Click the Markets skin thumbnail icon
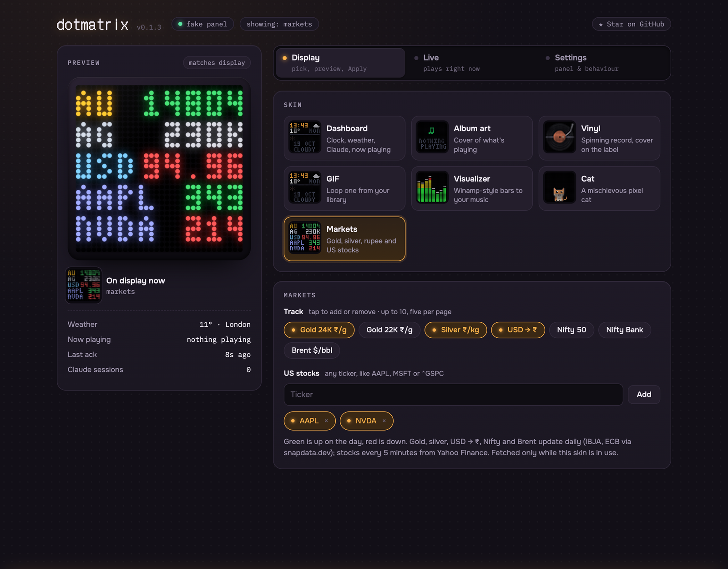 [305, 238]
